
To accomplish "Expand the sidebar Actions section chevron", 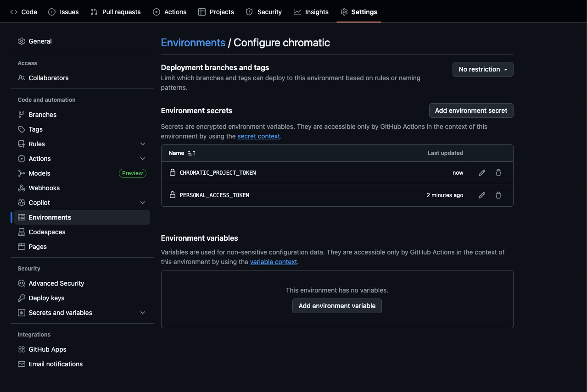I will 143,159.
